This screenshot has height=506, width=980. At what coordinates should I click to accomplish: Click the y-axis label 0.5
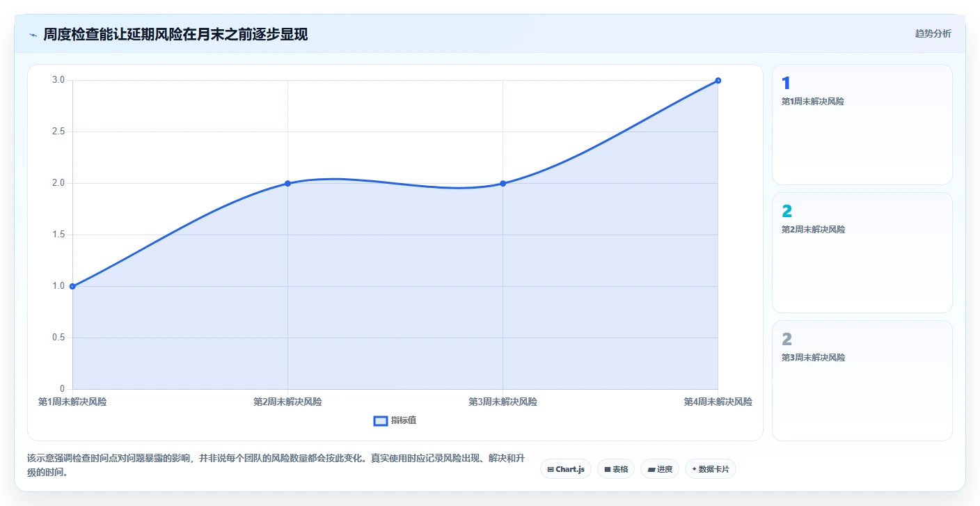click(58, 338)
